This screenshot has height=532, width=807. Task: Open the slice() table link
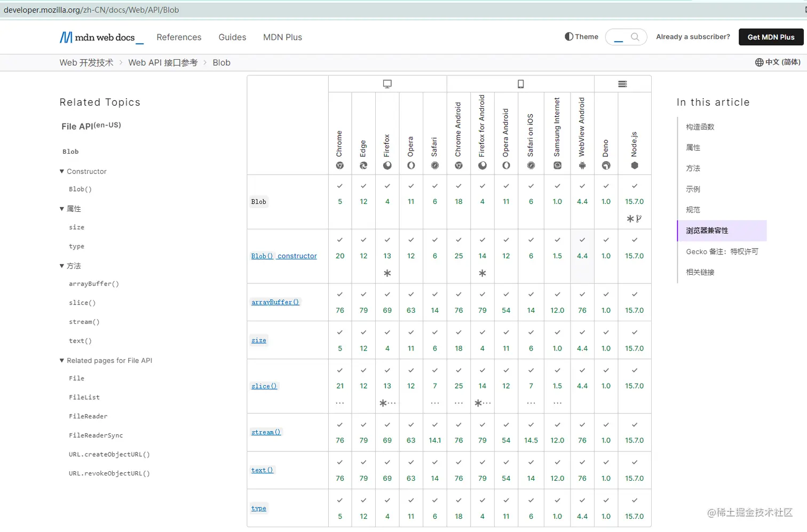pyautogui.click(x=264, y=386)
